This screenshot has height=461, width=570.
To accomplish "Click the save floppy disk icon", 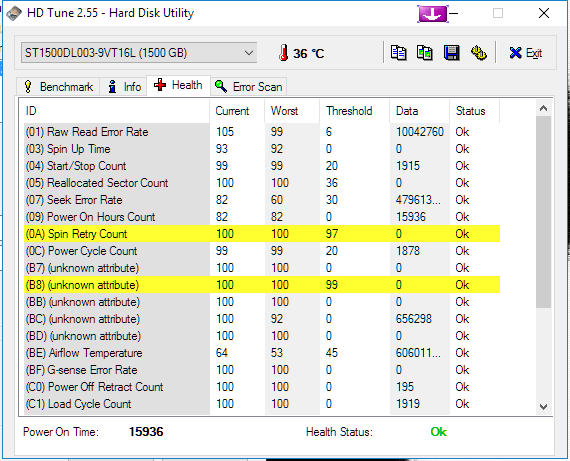I will click(451, 53).
